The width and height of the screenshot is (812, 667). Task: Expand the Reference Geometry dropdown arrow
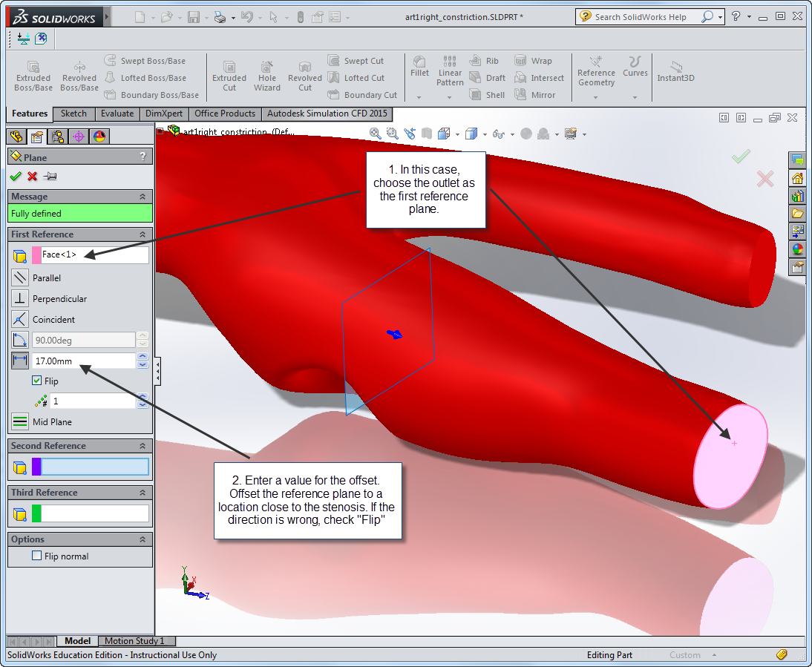(595, 97)
